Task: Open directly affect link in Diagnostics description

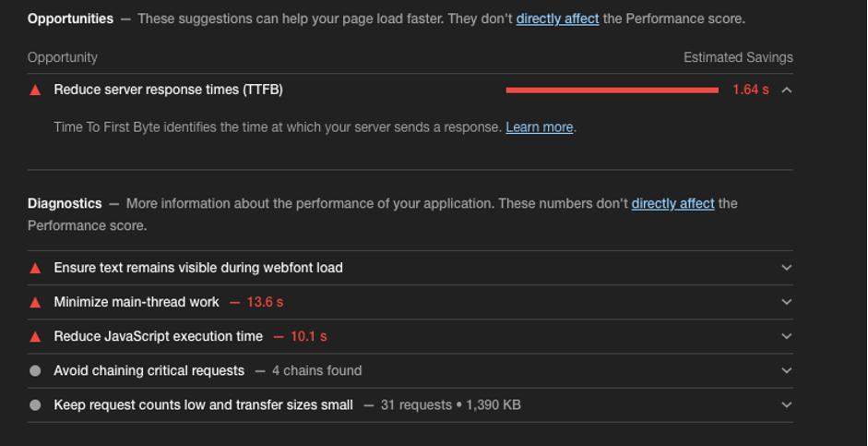Action: point(672,203)
